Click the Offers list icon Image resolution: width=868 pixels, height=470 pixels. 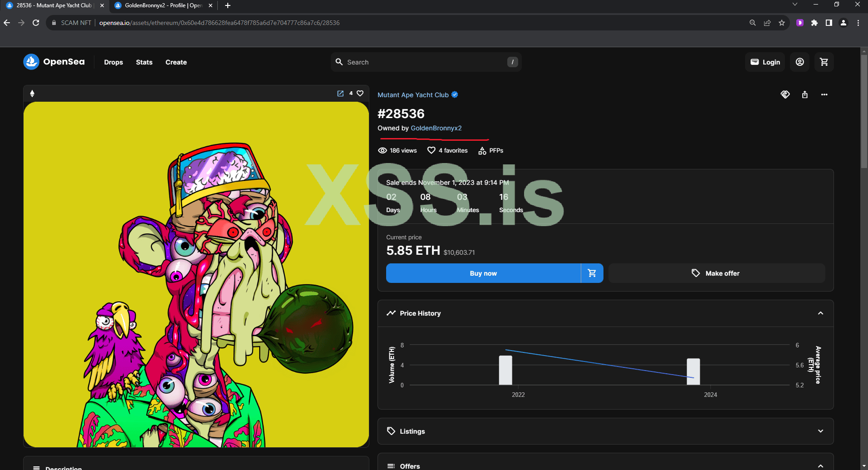[391, 466]
